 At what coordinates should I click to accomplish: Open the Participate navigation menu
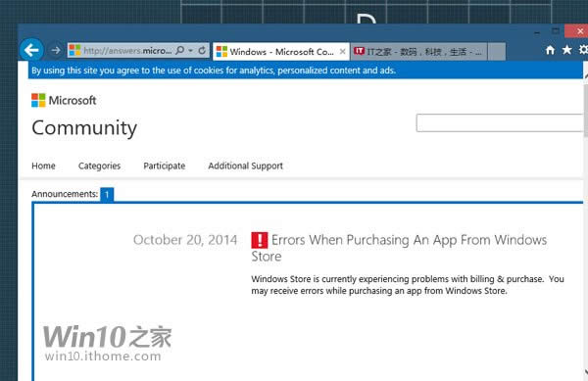(165, 166)
